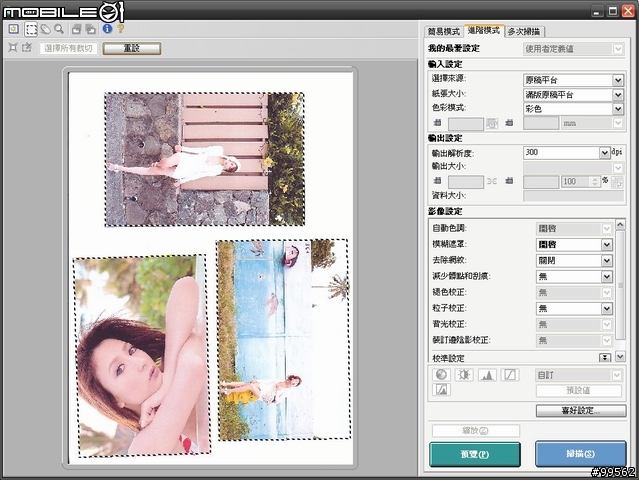Open the 褪色校正 dropdown
Image resolution: width=639 pixels, height=480 pixels.
click(x=574, y=293)
